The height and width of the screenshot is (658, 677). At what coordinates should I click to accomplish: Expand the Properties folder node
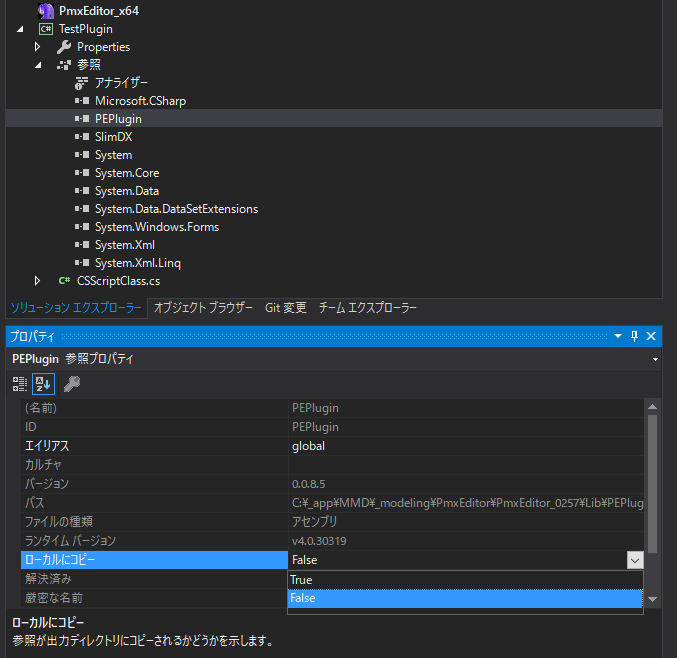(38, 47)
